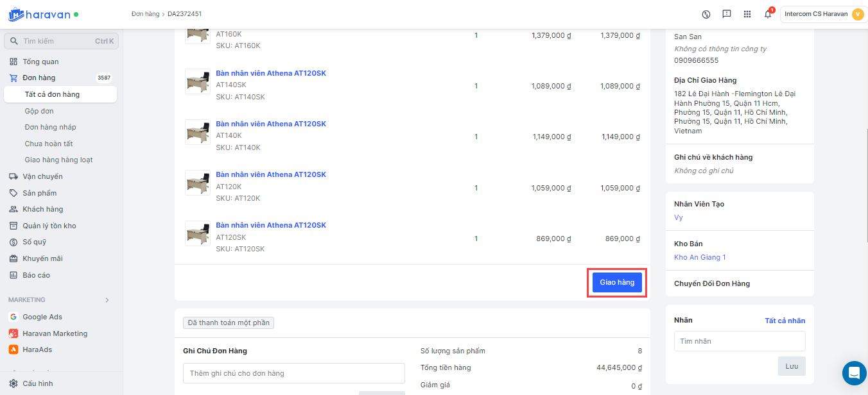
Task: Click thumbnail of AT140SK product
Action: pyautogui.click(x=198, y=81)
